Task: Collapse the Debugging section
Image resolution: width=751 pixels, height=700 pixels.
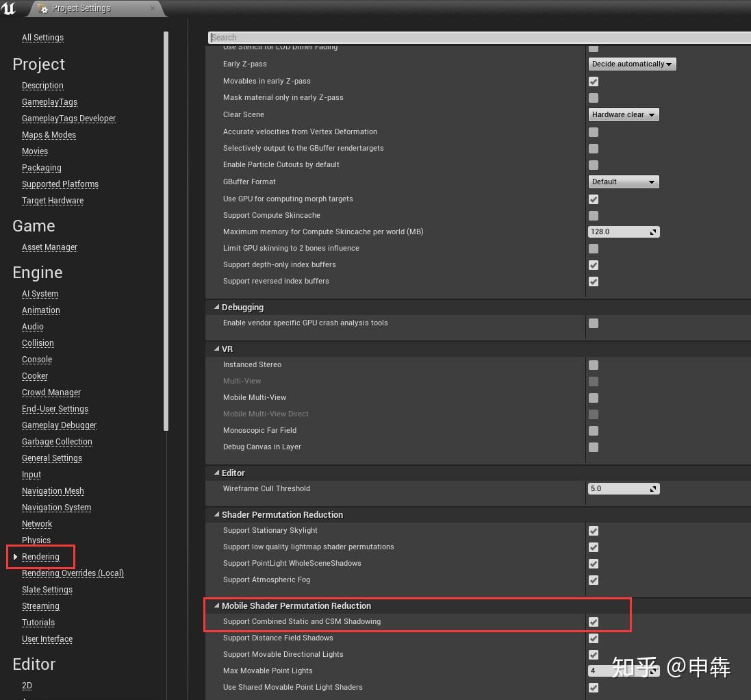Action: 216,307
